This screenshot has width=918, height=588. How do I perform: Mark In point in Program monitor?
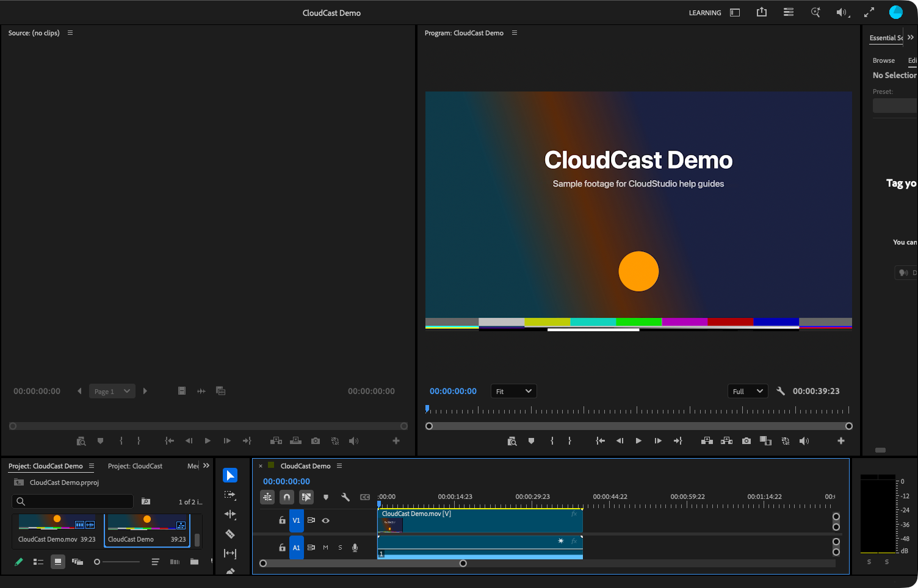coord(552,441)
